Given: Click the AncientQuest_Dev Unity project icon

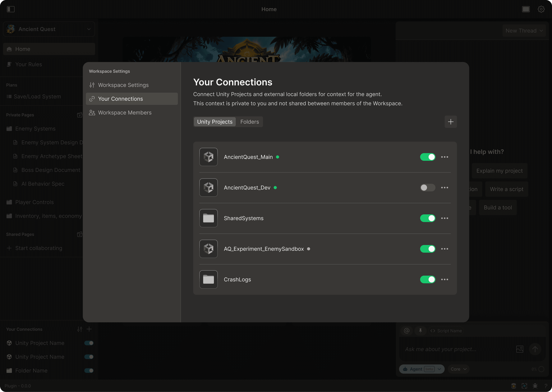Looking at the screenshot, I should [208, 188].
